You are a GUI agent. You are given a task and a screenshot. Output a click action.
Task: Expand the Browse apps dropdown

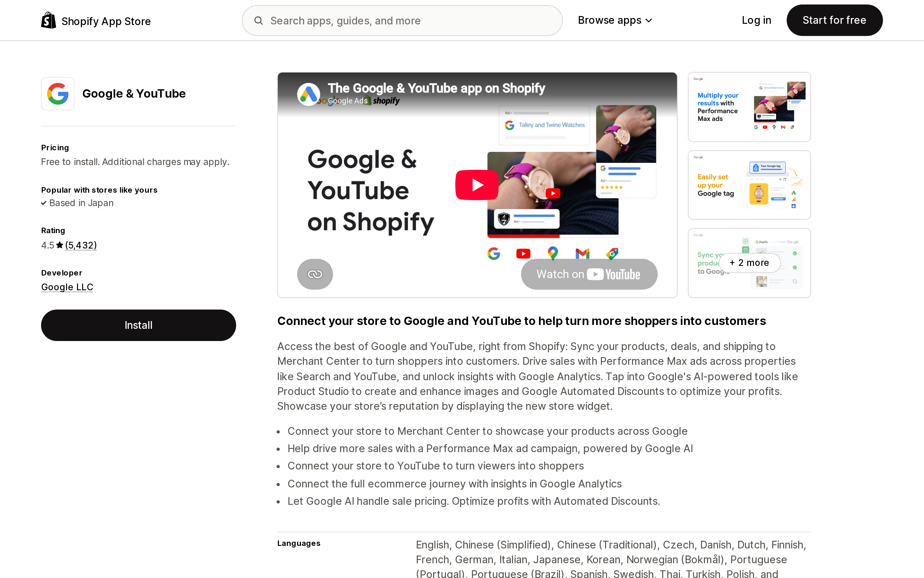(x=615, y=20)
